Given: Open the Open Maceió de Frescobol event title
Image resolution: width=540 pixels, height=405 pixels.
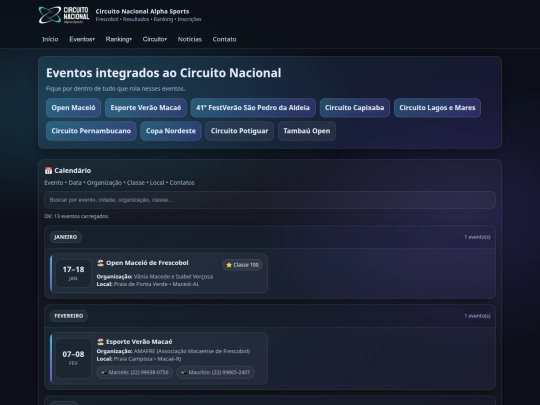Looking at the screenshot, I should click(147, 263).
